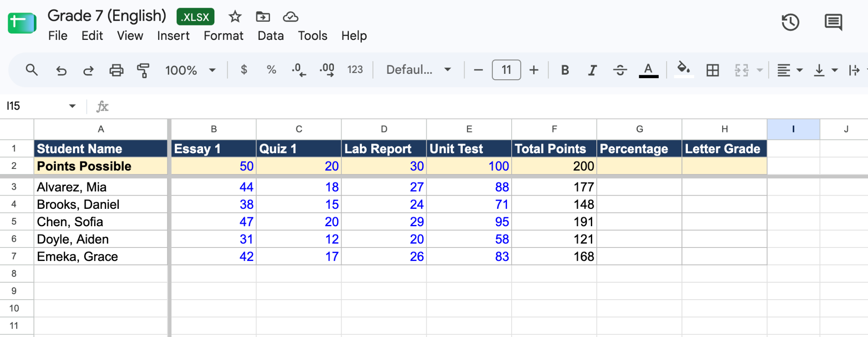Search the menus with magnifier icon
The width and height of the screenshot is (868, 337).
click(x=32, y=70)
